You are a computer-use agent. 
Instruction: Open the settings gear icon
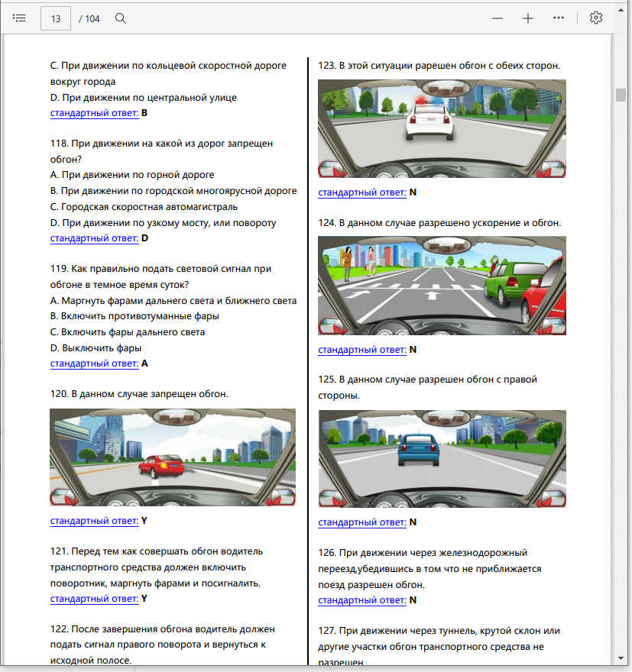tap(596, 18)
